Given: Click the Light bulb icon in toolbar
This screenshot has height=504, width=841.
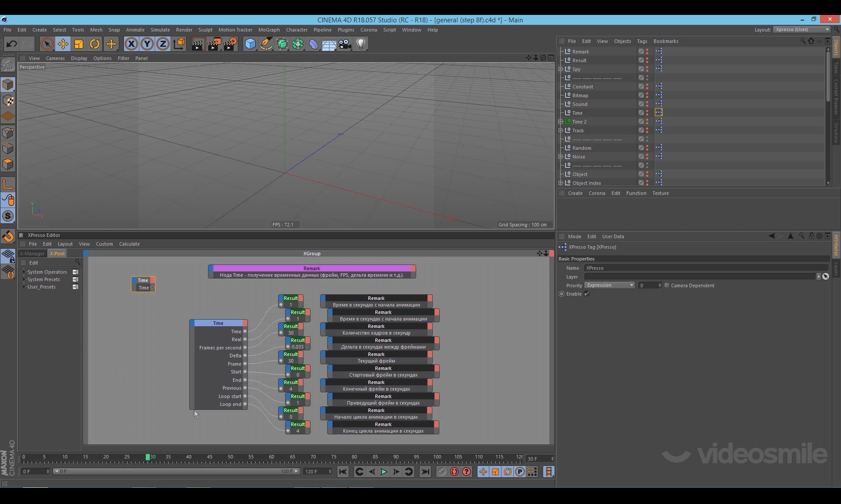Looking at the screenshot, I should tap(361, 44).
